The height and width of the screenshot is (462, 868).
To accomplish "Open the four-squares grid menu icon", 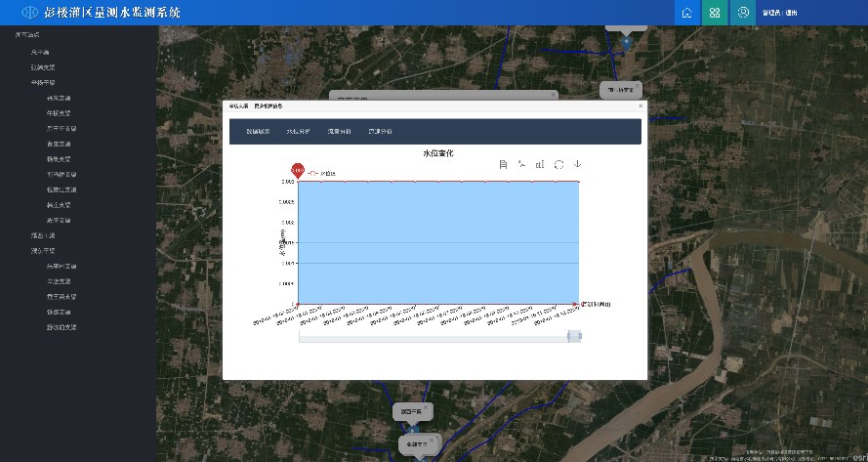I will click(715, 13).
